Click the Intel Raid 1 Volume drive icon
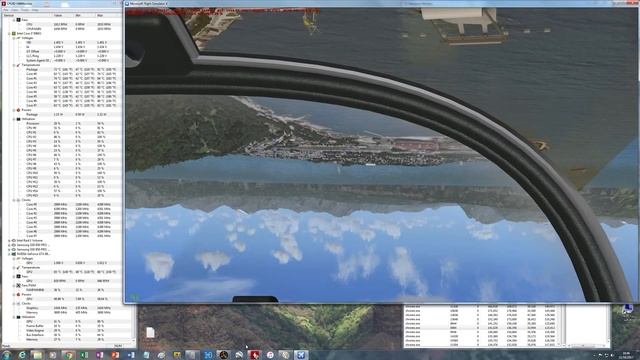640x360 pixels. 14,240
